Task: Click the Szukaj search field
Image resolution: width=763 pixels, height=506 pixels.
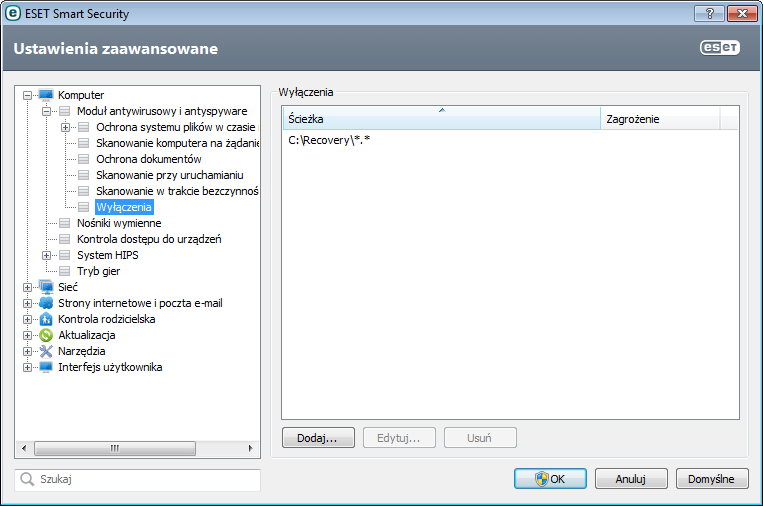Action: (x=138, y=480)
